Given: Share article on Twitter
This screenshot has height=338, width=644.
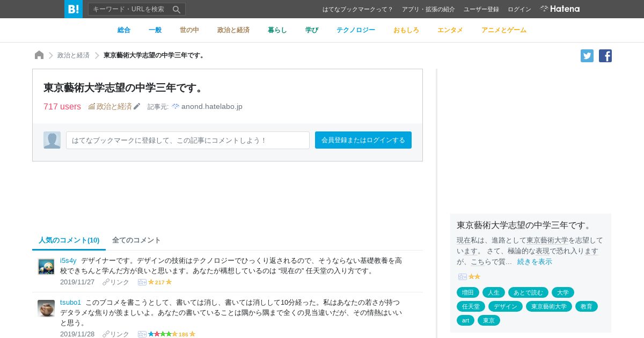Looking at the screenshot, I should pos(587,56).
